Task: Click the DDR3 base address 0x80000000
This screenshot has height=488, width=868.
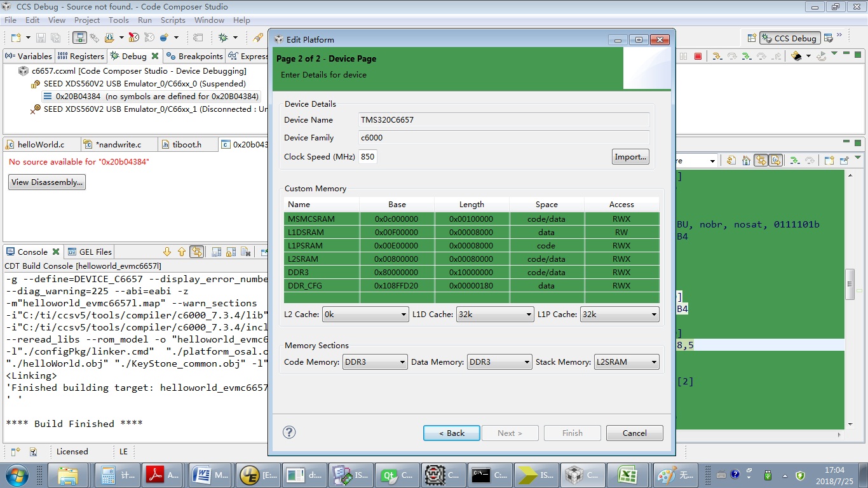Action: (x=397, y=273)
